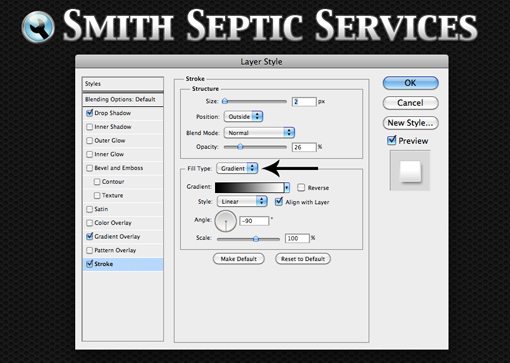Click the Angle dial control
The height and width of the screenshot is (363, 510).
tap(226, 221)
